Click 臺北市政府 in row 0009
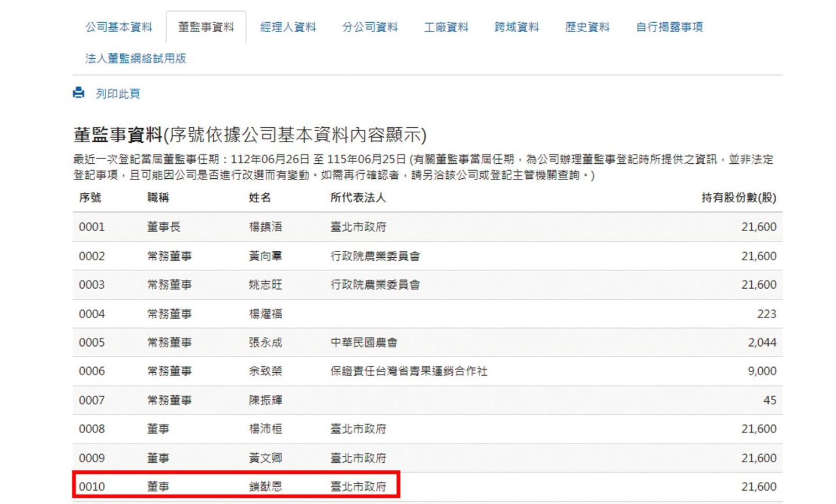This screenshot has width=836, height=504. (358, 458)
